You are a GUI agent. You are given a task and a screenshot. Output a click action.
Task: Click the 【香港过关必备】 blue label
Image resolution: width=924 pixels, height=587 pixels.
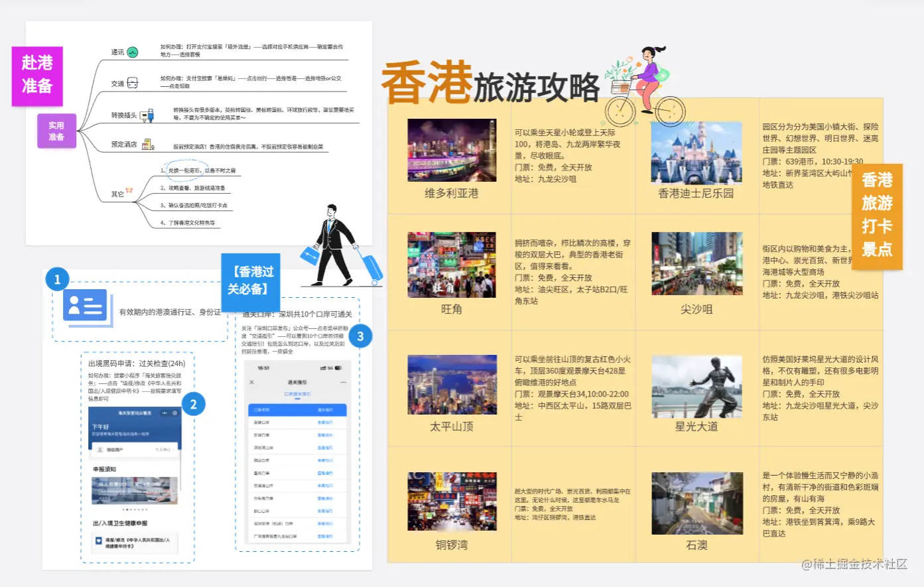[x=251, y=282]
